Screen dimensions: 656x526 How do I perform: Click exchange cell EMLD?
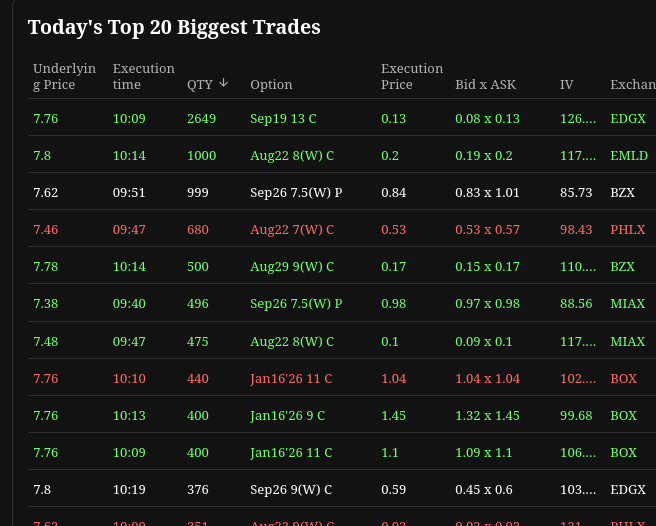pyautogui.click(x=629, y=156)
